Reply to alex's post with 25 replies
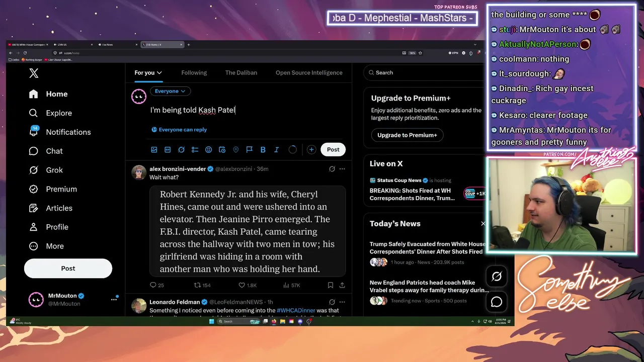Viewport: 644px width, 362px height. [x=157, y=285]
